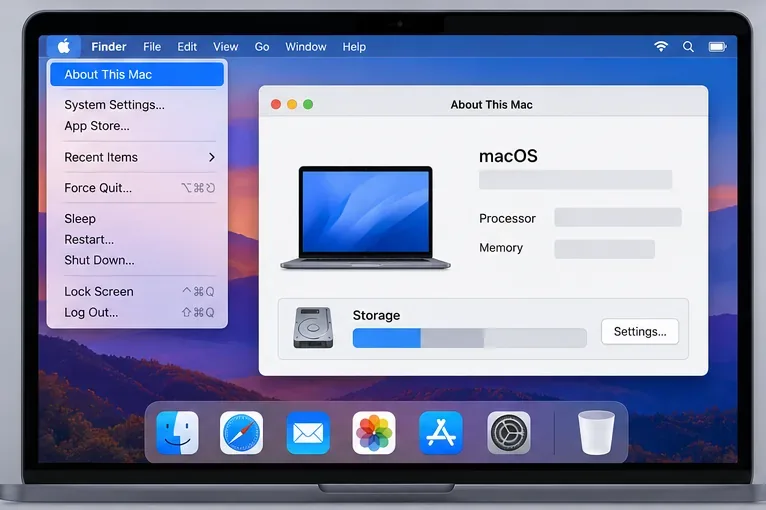Click the MacBook image in About window
Screen dimensions: 766x510
(365, 218)
